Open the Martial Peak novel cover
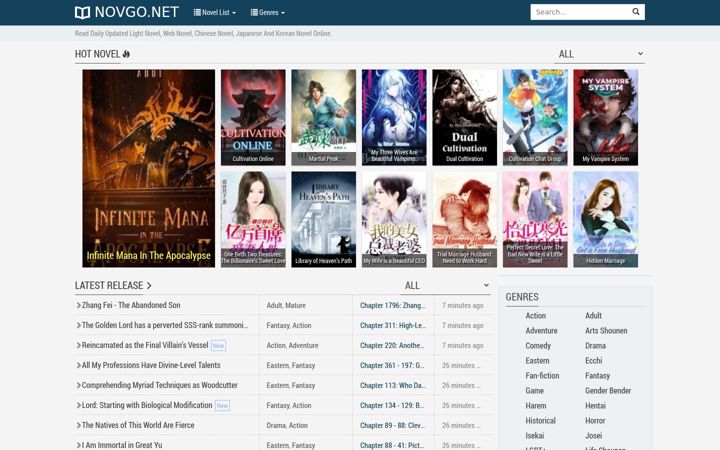The height and width of the screenshot is (450, 720). [324, 118]
